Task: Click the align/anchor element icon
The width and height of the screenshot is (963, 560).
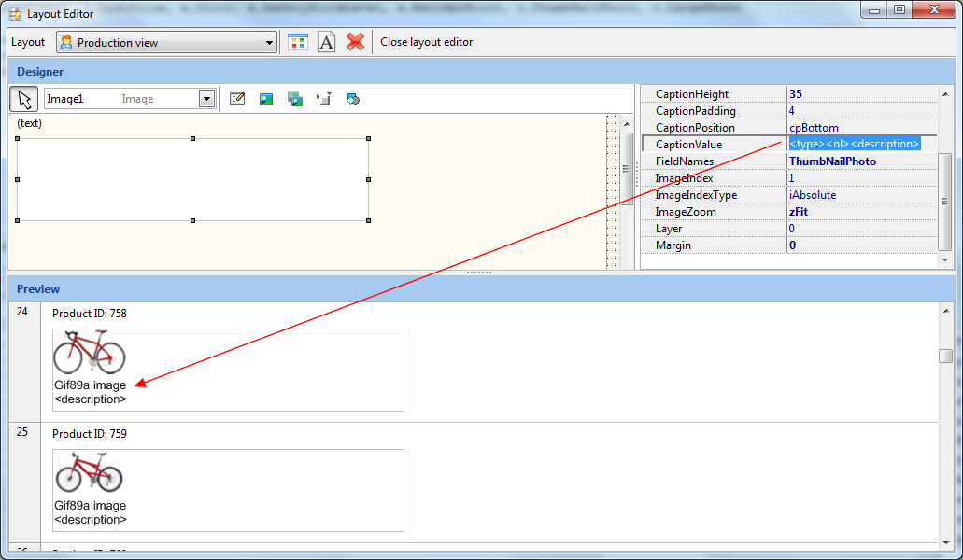Action: (324, 99)
